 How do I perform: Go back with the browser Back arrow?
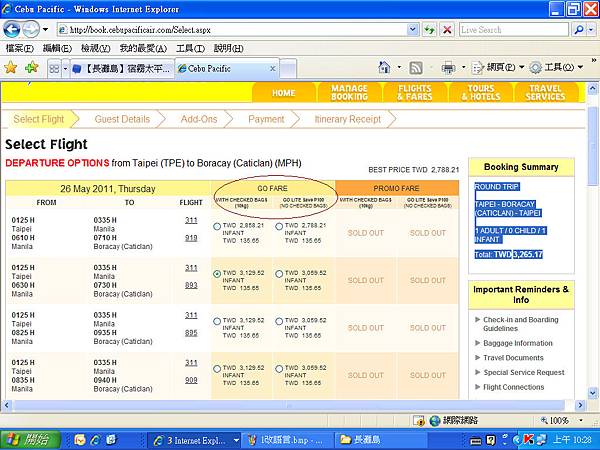click(11, 29)
